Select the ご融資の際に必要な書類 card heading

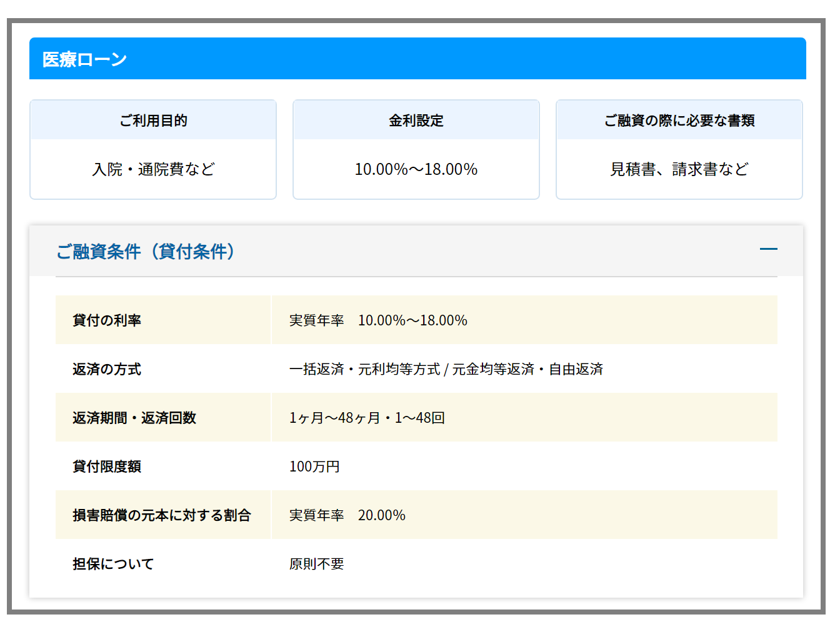(x=679, y=121)
